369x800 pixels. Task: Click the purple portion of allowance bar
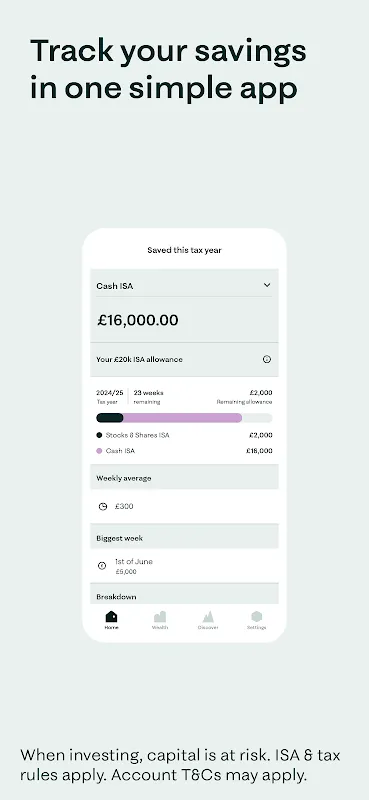coord(182,418)
